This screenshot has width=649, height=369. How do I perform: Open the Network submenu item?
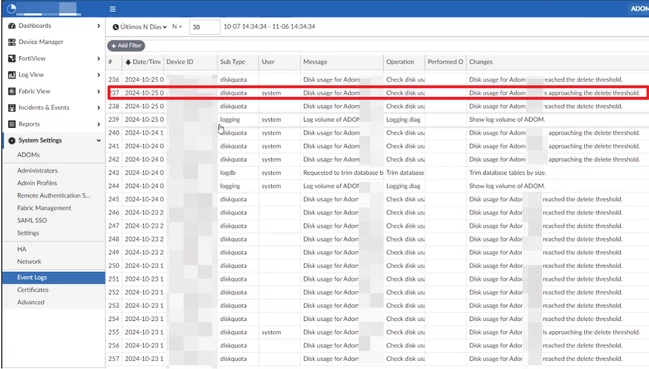(x=29, y=261)
